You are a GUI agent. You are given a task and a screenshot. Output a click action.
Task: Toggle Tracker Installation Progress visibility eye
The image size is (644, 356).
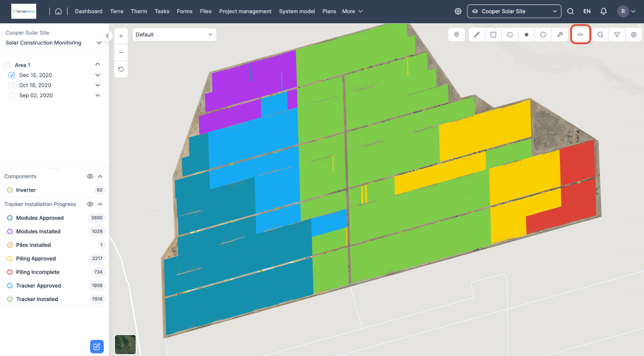[90, 204]
